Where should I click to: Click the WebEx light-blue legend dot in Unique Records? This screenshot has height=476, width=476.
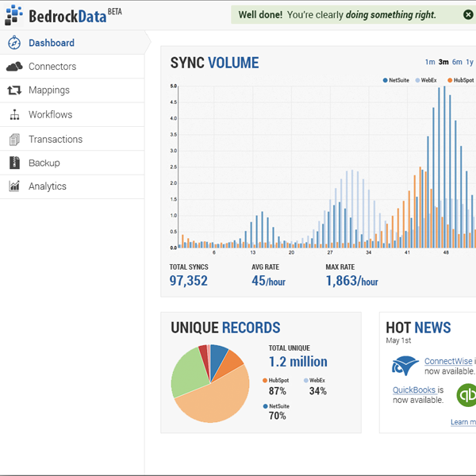pos(306,380)
